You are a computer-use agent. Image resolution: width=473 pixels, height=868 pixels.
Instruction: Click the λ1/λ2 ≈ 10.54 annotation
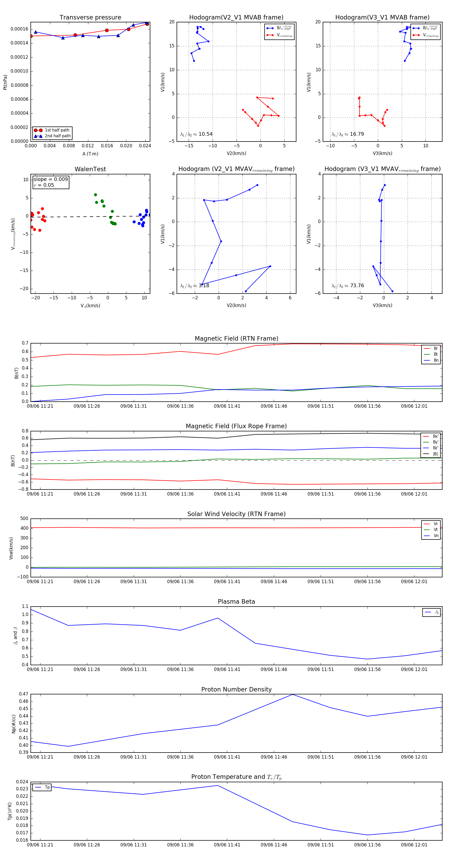[x=197, y=134]
